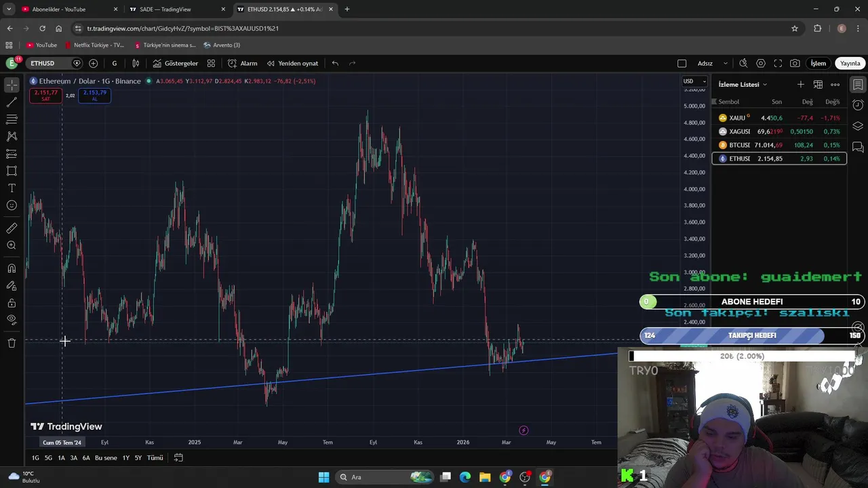Click the blue AL buy price button
This screenshot has width=868, height=488.
point(94,96)
